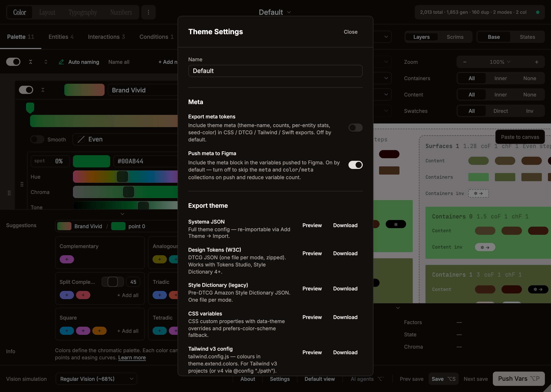Open the Regular Vision simulation dropdown

(96, 379)
